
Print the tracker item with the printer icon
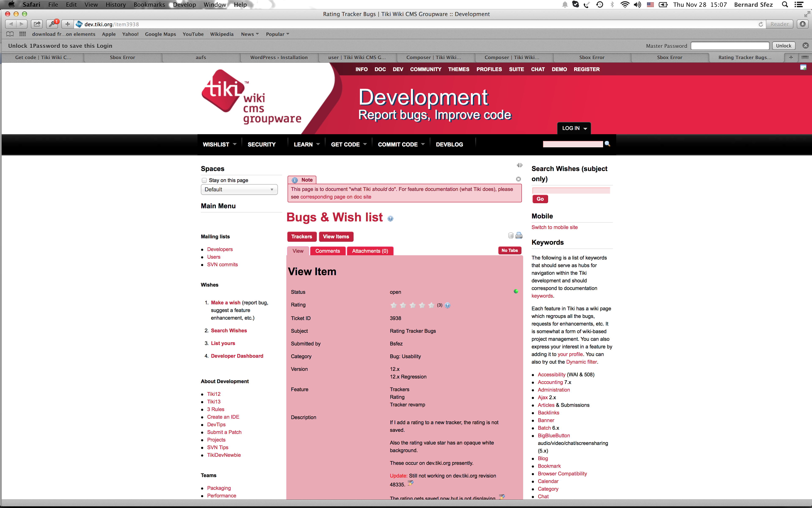519,236
